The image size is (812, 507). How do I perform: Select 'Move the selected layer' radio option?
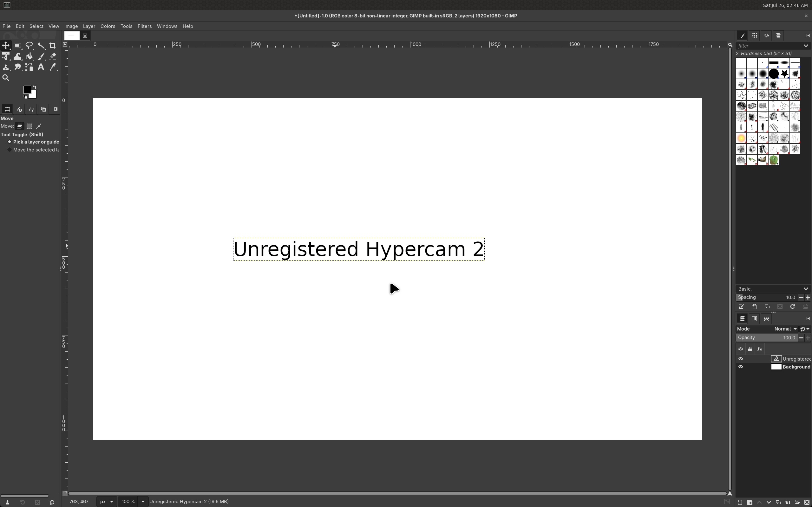[10, 150]
